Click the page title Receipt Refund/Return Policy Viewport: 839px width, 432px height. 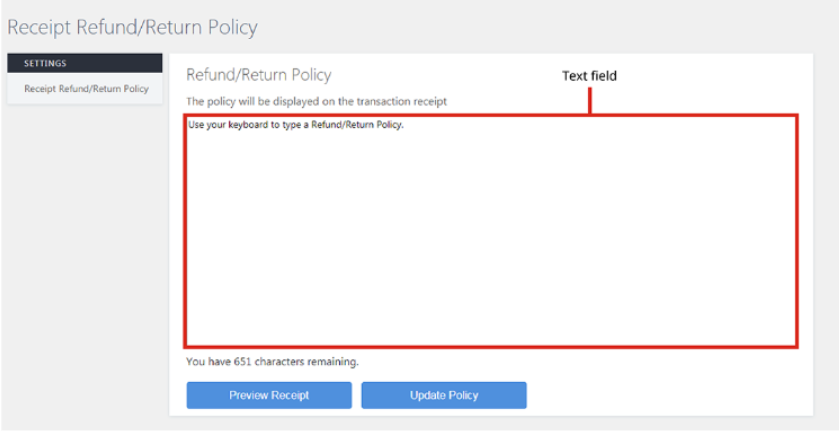point(132,27)
